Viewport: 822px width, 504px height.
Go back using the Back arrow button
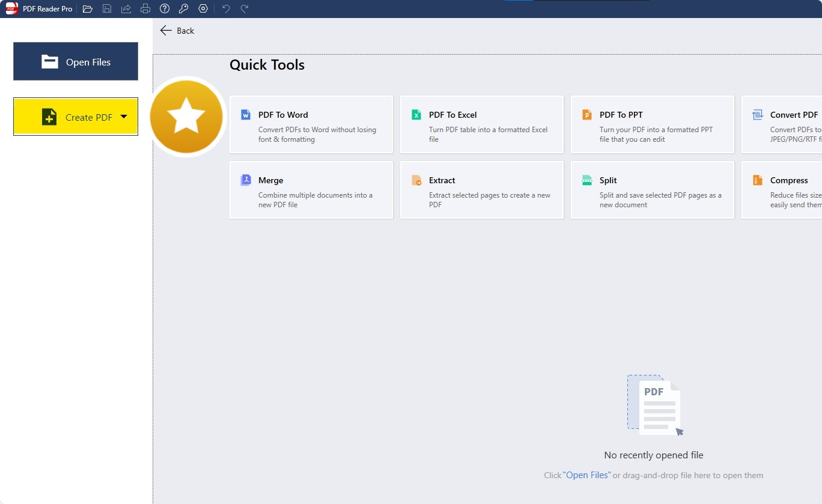(x=177, y=31)
